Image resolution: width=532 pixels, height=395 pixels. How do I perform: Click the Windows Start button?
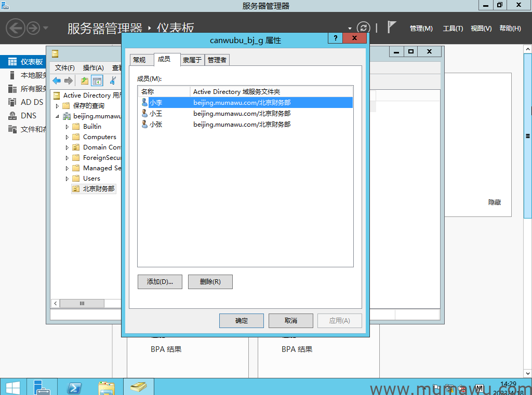coord(12,387)
